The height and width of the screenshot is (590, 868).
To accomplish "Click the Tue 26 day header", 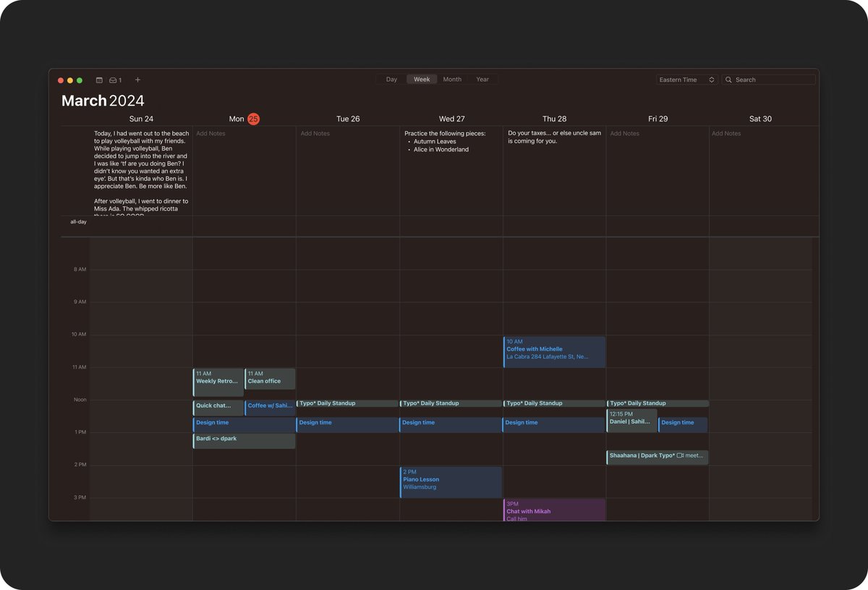I will click(x=348, y=119).
